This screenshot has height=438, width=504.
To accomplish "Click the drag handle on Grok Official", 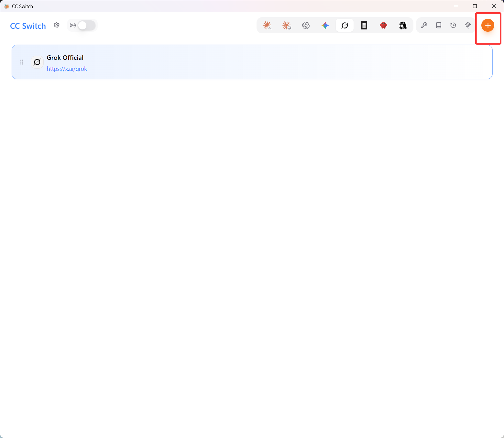I will [22, 62].
